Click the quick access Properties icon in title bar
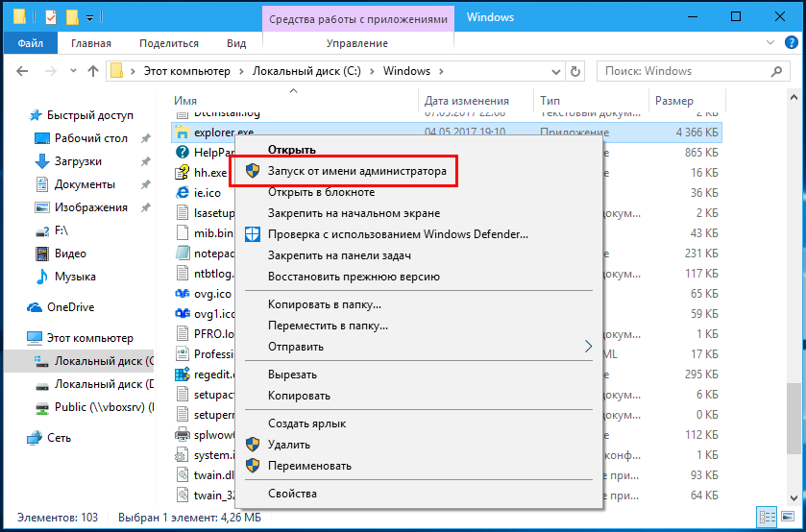Screen dimensions: 806x532 (52, 17)
